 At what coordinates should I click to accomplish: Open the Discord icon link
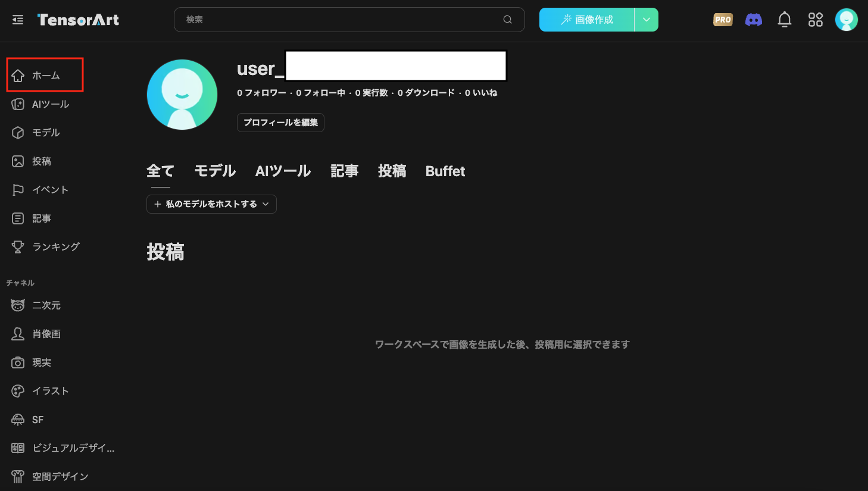point(754,20)
